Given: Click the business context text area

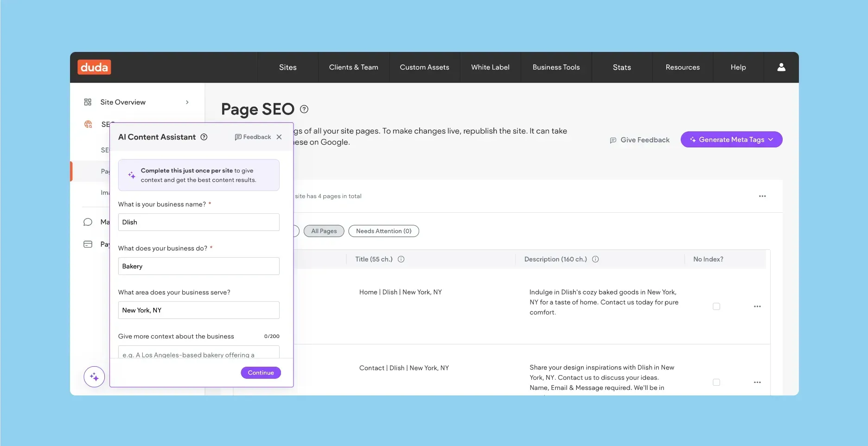Looking at the screenshot, I should [199, 352].
